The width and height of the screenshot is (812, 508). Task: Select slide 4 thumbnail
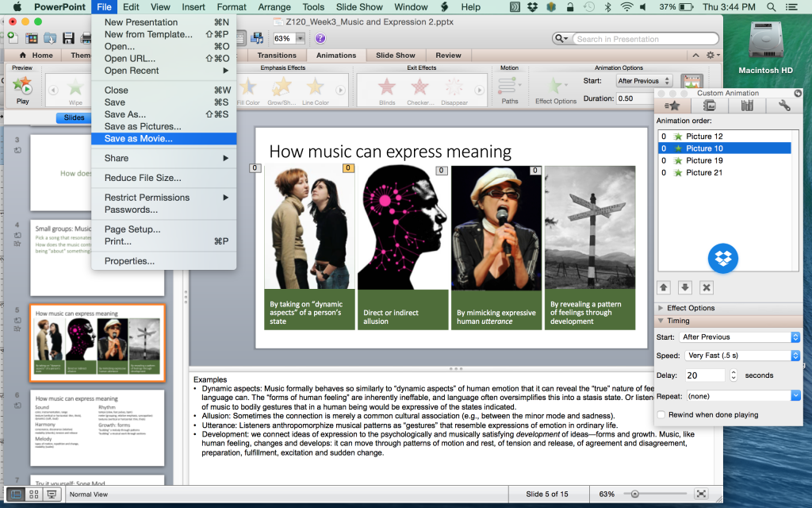pos(98,258)
